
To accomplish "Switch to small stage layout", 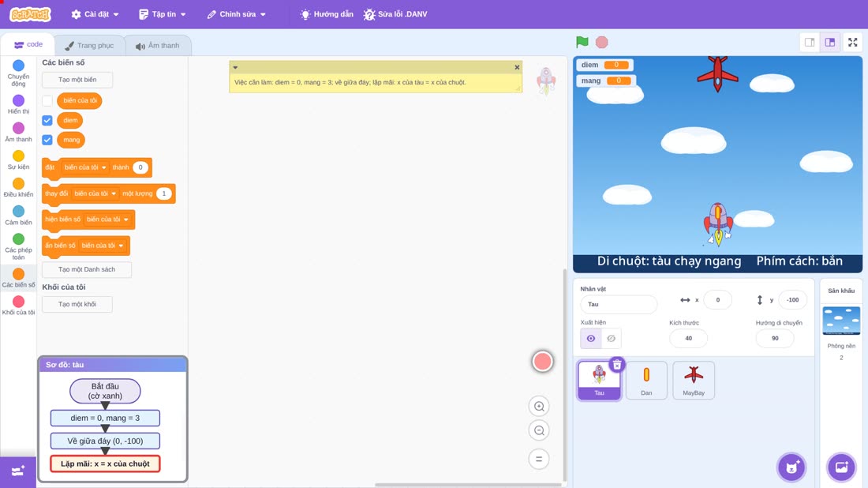I will (810, 42).
